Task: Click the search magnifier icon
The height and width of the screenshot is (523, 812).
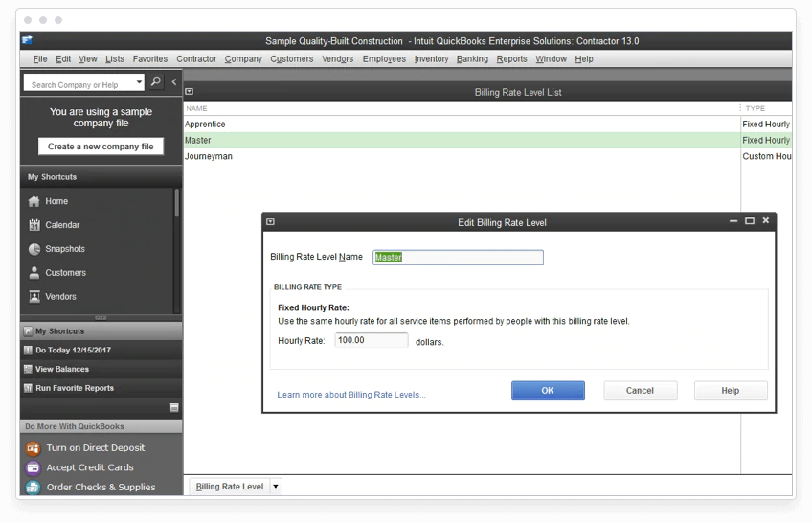Action: click(156, 81)
